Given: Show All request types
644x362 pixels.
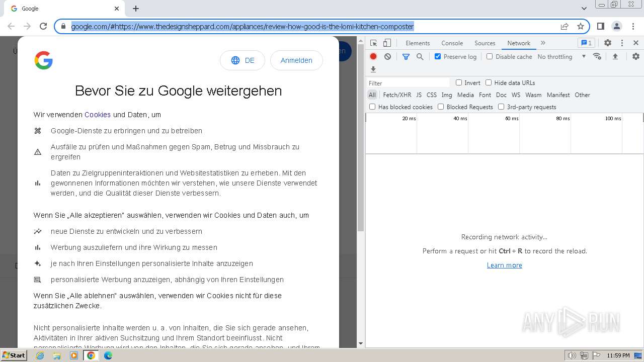Looking at the screenshot, I should point(372,95).
